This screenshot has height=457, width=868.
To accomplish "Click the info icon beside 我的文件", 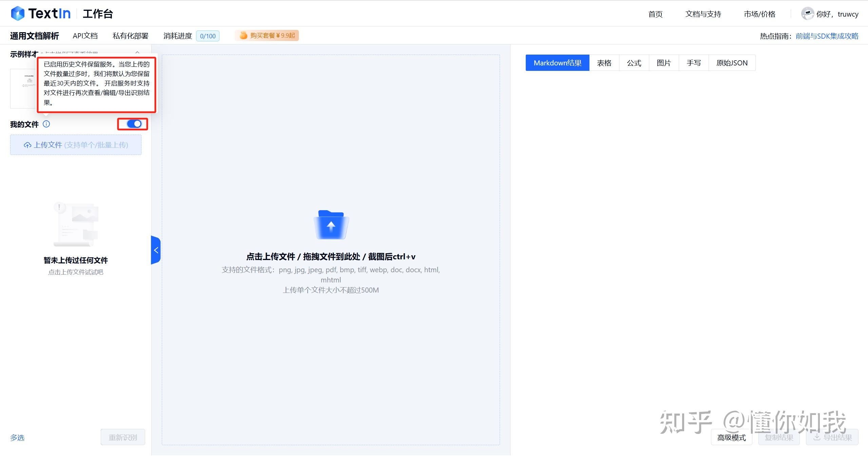I will point(46,124).
